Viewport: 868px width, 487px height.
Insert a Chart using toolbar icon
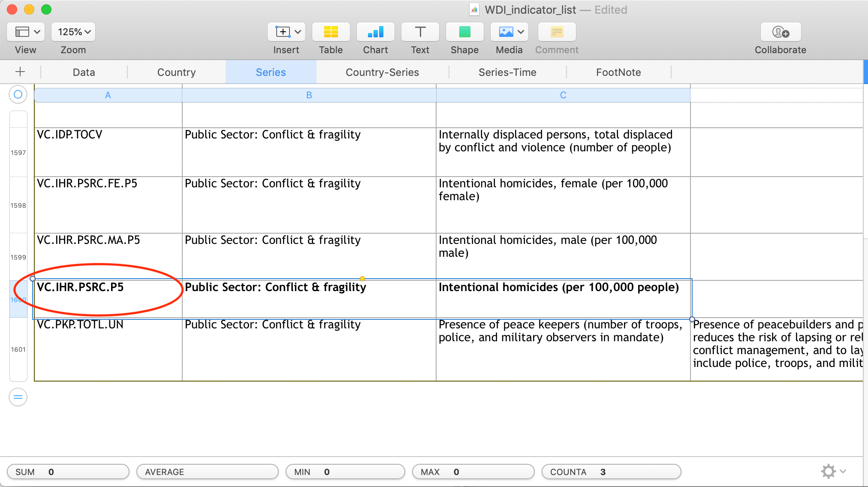tap(375, 32)
